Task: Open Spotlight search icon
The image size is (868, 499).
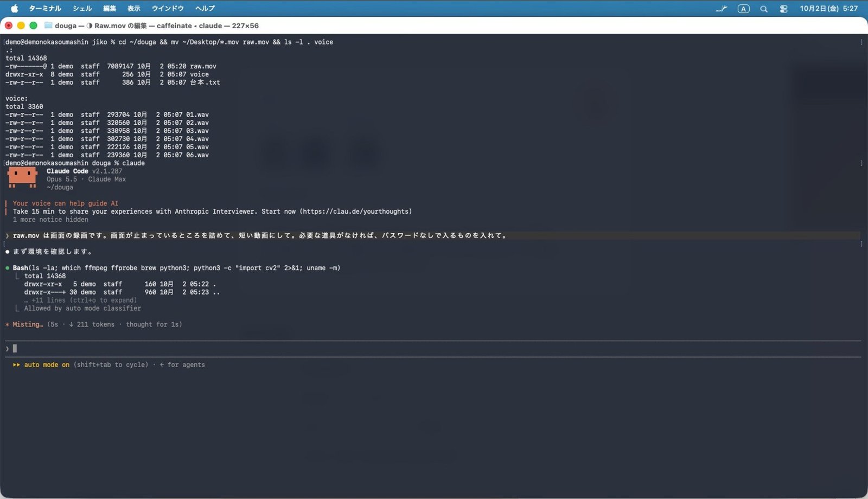Action: (x=764, y=9)
